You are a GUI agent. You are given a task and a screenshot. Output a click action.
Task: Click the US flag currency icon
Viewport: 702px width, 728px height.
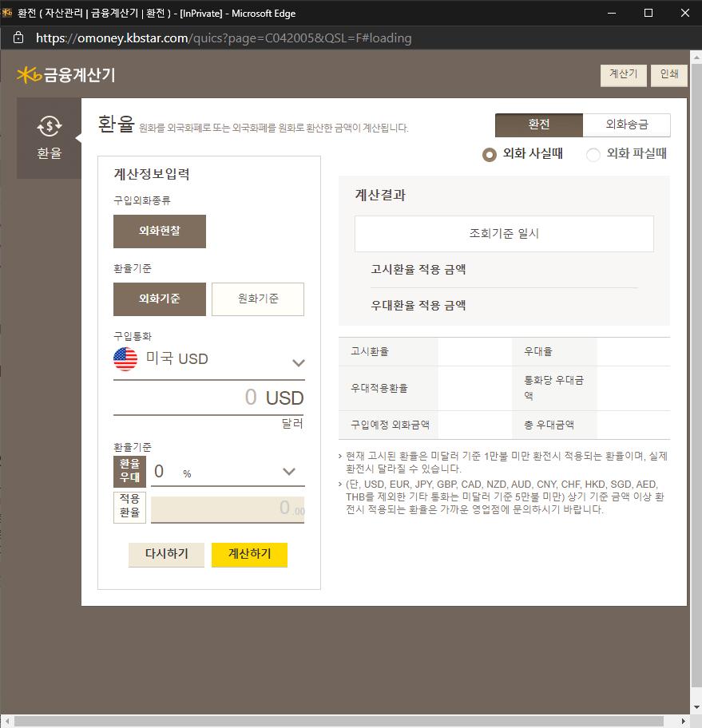point(125,359)
